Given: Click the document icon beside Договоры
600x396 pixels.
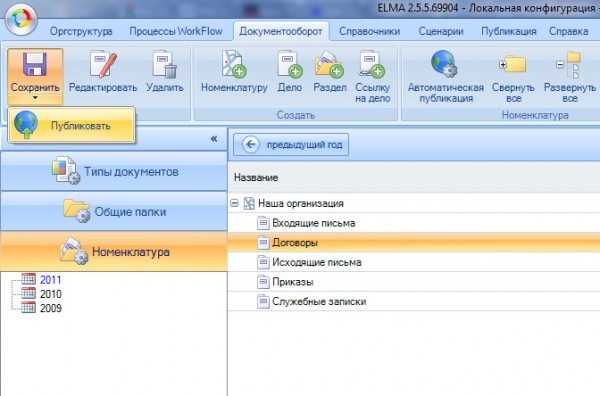Looking at the screenshot, I should (x=263, y=243).
